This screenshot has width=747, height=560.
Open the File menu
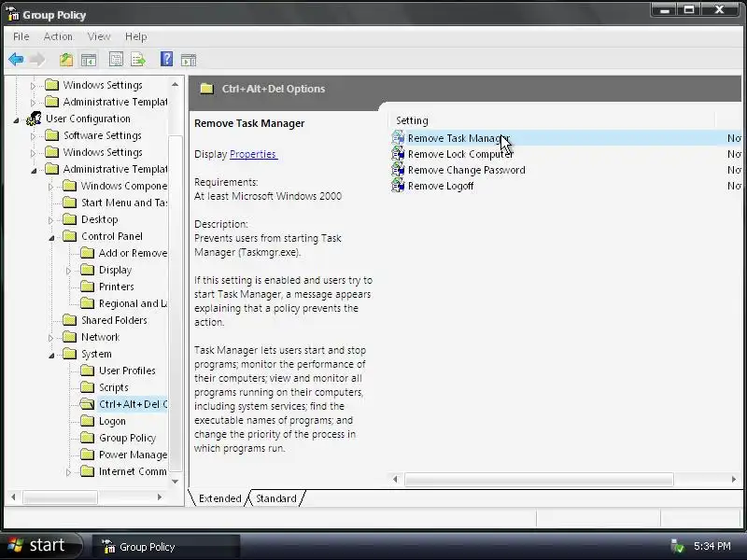(21, 36)
